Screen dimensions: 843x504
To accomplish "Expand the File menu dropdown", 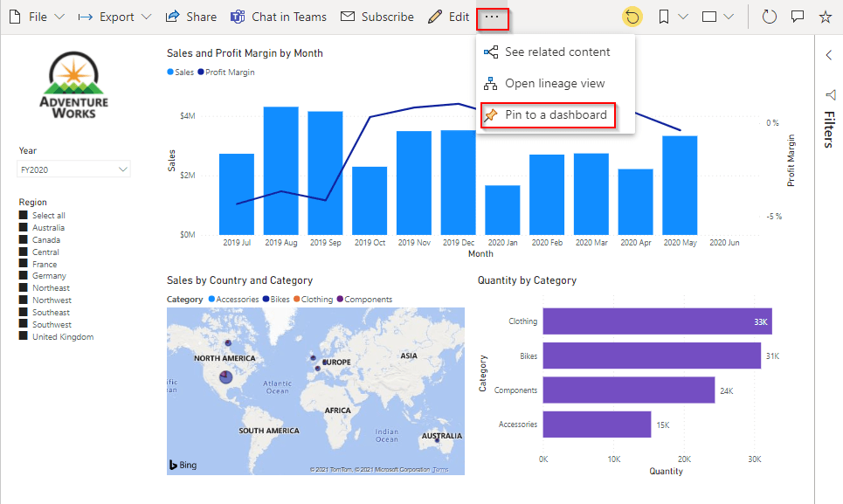I will coord(37,17).
